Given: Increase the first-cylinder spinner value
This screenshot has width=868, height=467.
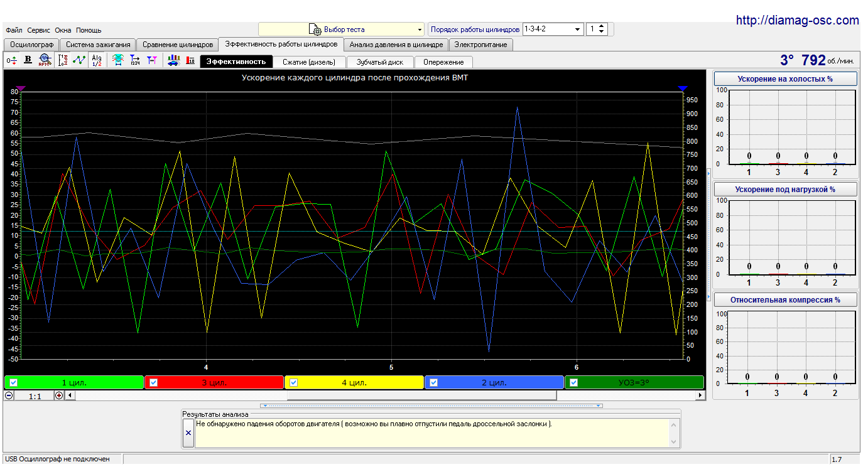Looking at the screenshot, I should tap(602, 26).
